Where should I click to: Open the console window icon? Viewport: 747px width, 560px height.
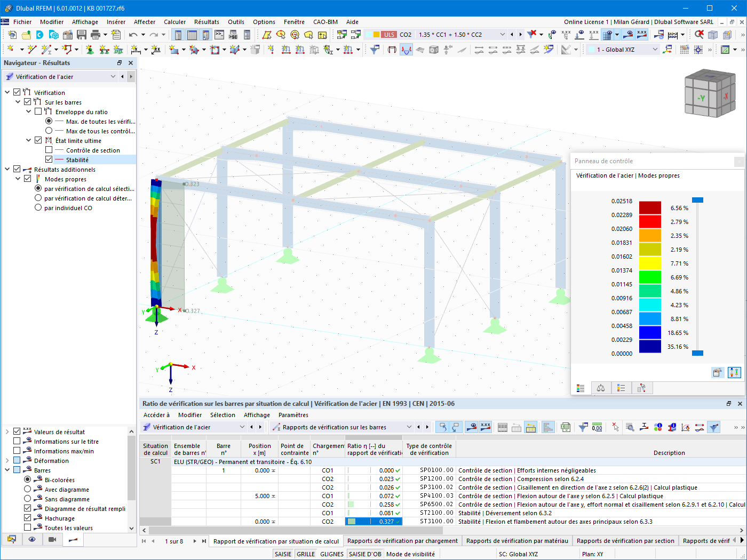click(x=219, y=35)
